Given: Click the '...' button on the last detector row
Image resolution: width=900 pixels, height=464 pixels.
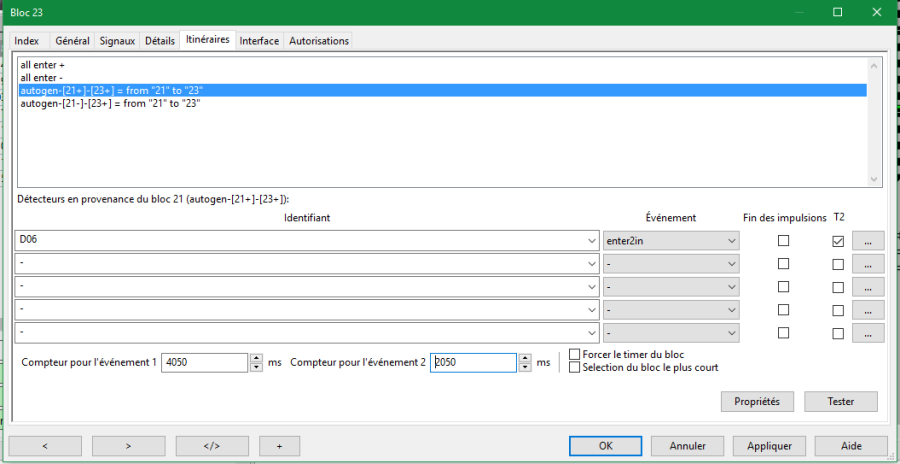Looking at the screenshot, I should (868, 333).
